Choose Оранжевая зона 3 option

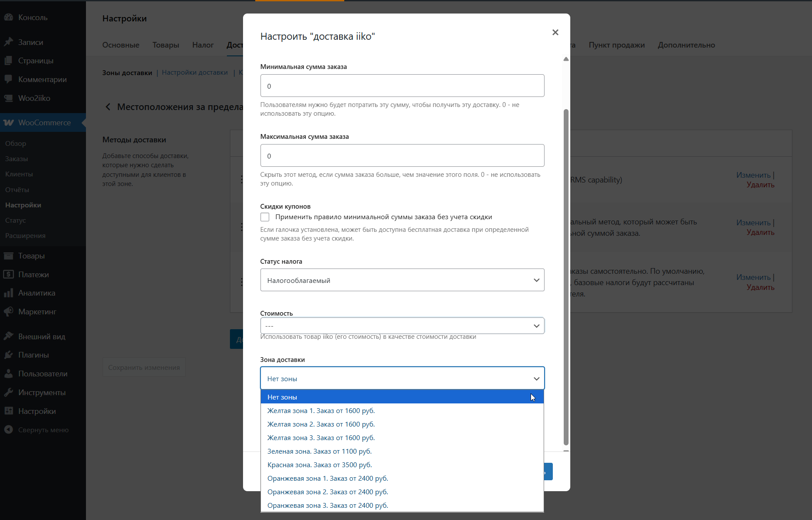(x=402, y=505)
